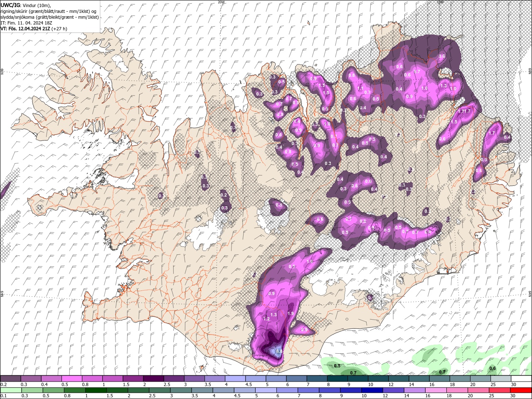Click the bright red 30 swatch, lower legend
The image size is (532, 399).
click(x=521, y=390)
